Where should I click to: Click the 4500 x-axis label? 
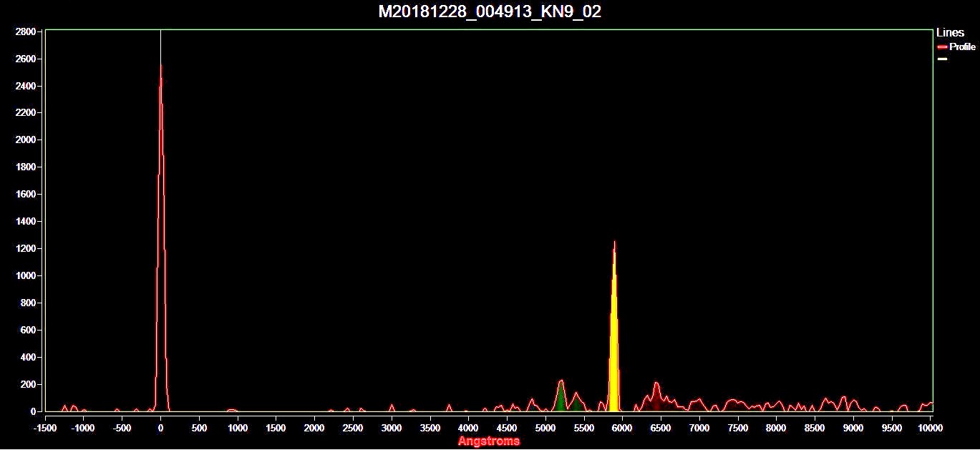(507, 428)
